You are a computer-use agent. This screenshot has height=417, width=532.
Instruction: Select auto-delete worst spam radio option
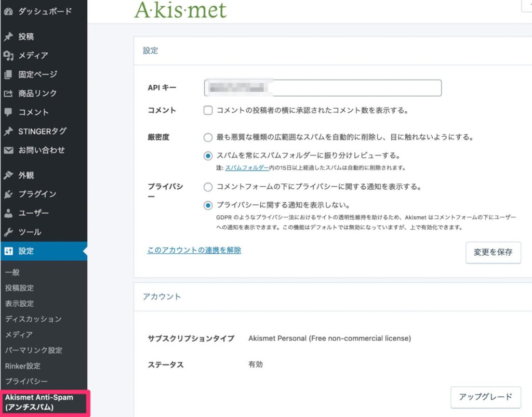tap(208, 138)
